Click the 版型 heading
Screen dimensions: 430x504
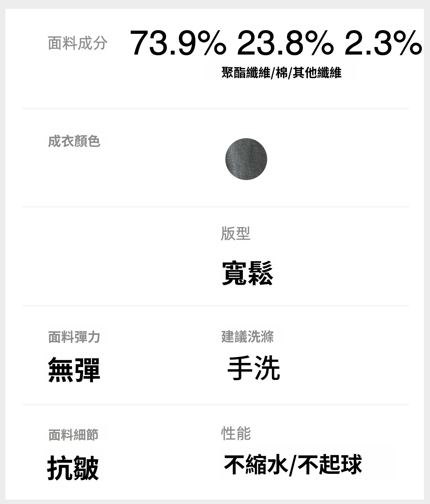coord(235,233)
